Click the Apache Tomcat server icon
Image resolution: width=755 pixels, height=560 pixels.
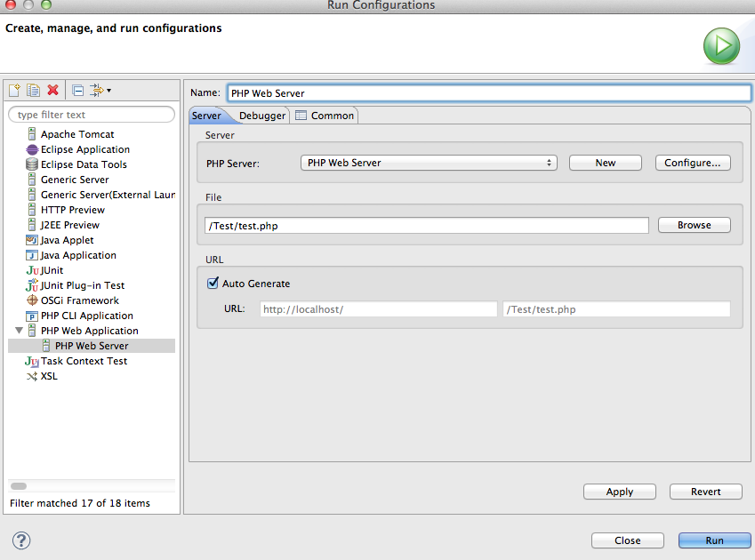coord(32,133)
